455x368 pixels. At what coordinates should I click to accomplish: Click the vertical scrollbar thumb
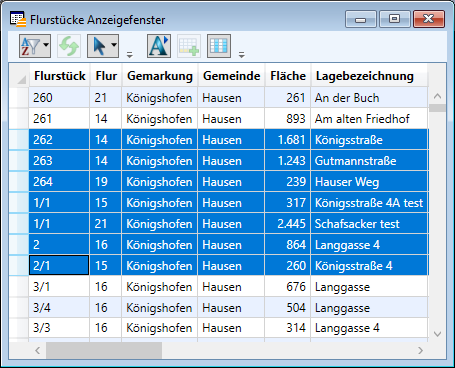(437, 108)
